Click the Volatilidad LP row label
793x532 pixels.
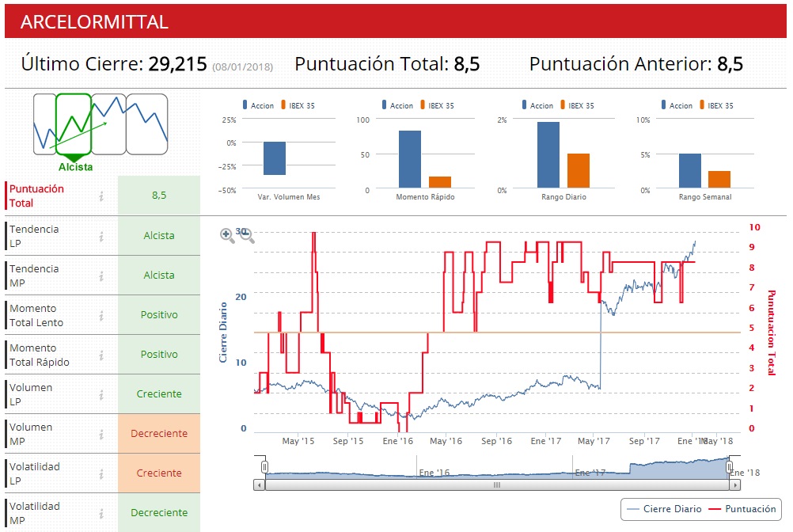tap(34, 473)
